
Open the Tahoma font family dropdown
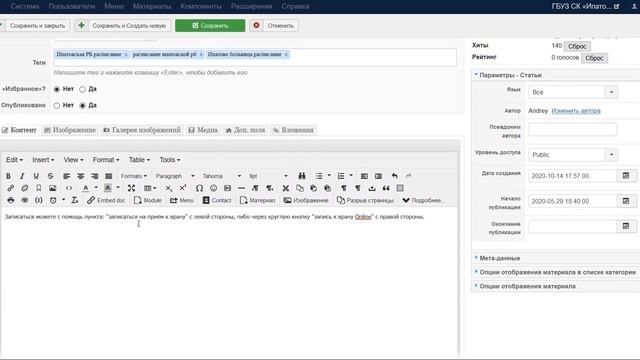[x=222, y=176]
